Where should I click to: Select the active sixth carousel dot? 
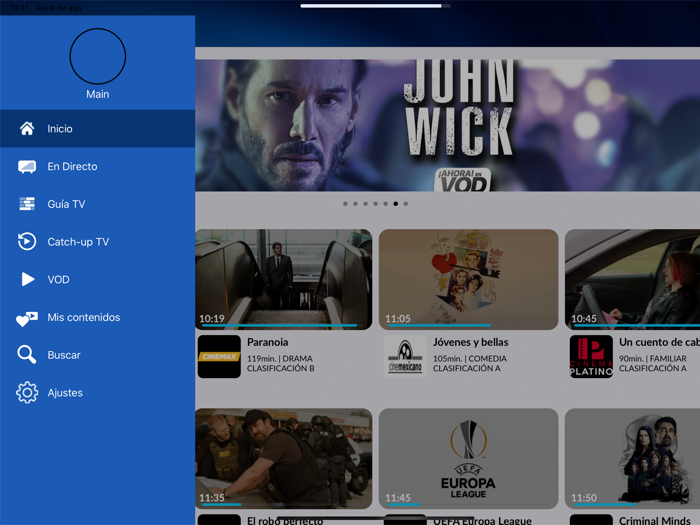coord(396,204)
